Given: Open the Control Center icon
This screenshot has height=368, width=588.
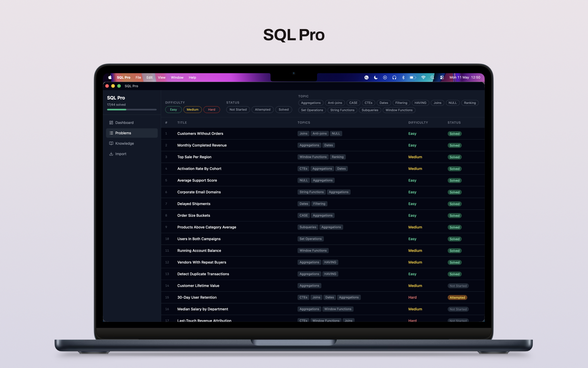Looking at the screenshot, I should tap(442, 77).
